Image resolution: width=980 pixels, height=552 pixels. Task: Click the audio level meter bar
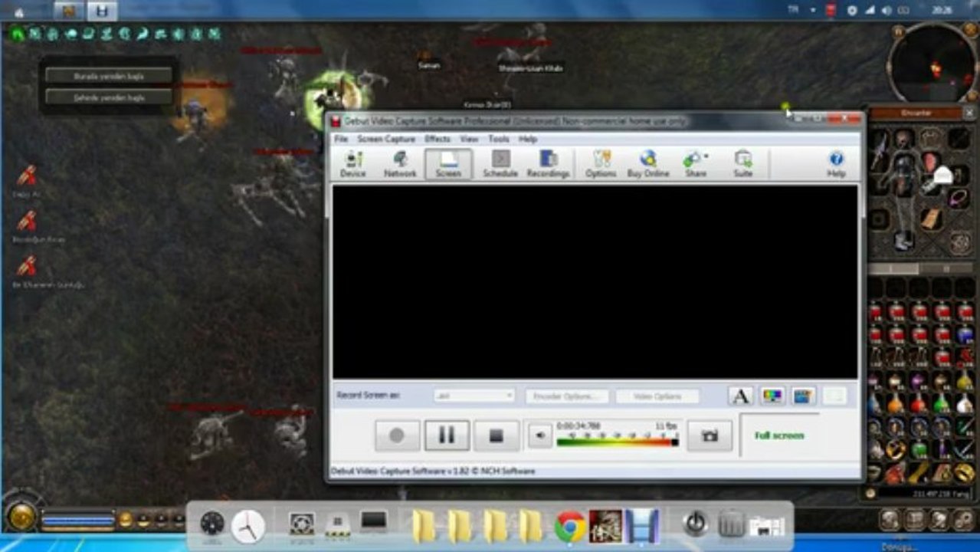(618, 442)
